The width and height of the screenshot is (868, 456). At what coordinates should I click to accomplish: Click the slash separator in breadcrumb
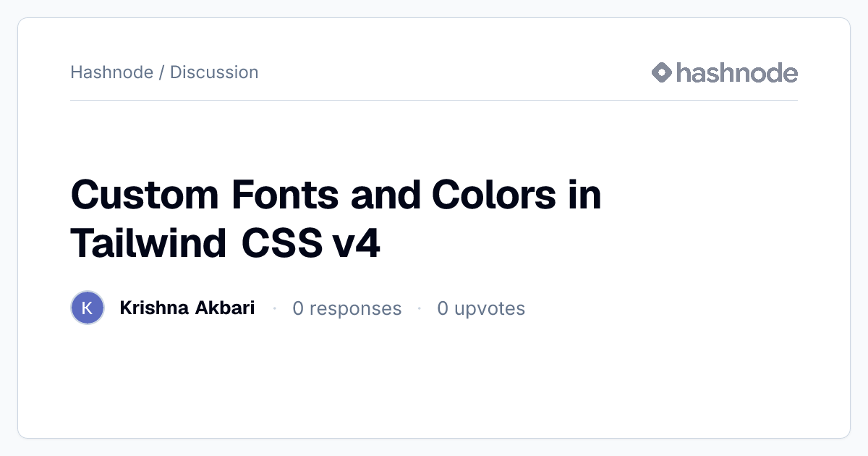click(x=161, y=72)
